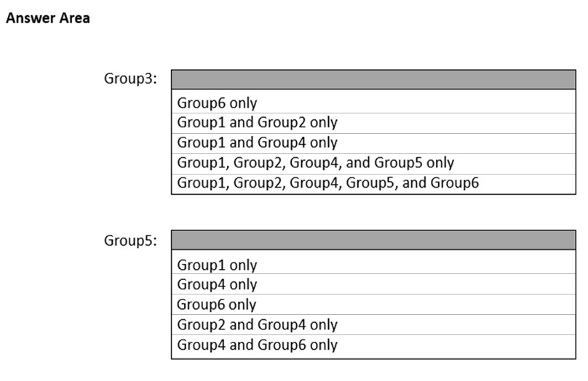Select 'Group2 and Group4 only' option
This screenshot has width=588, height=381.
(257, 324)
